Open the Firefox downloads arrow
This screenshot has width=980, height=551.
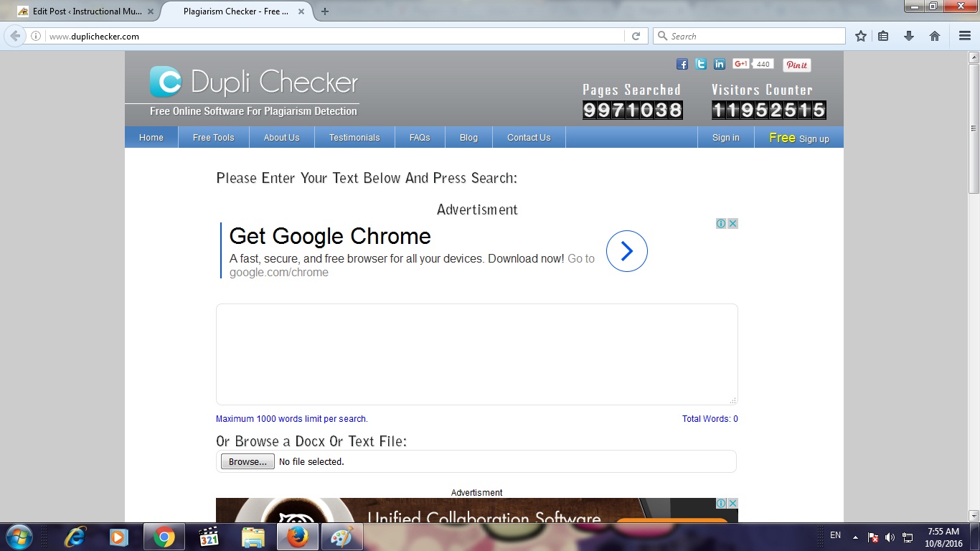pyautogui.click(x=909, y=36)
